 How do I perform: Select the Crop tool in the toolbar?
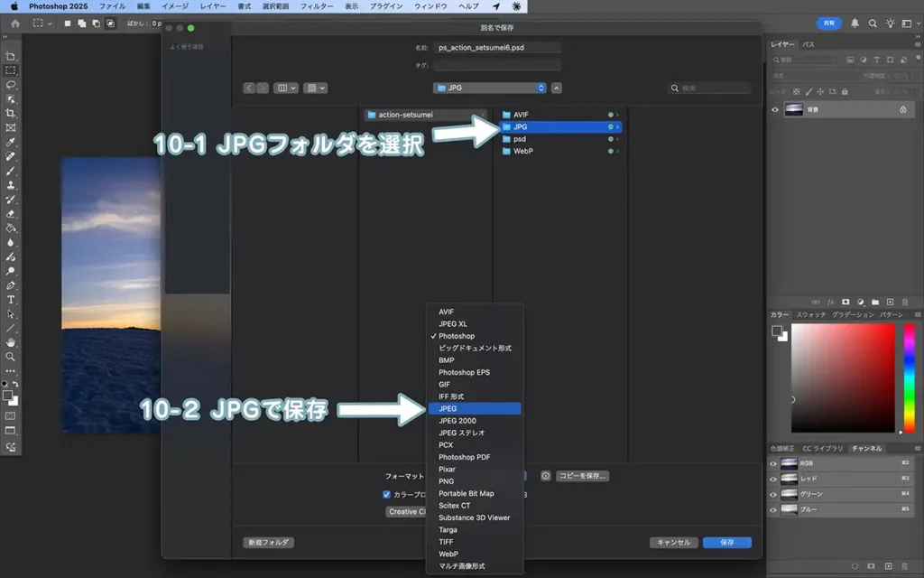(x=11, y=113)
